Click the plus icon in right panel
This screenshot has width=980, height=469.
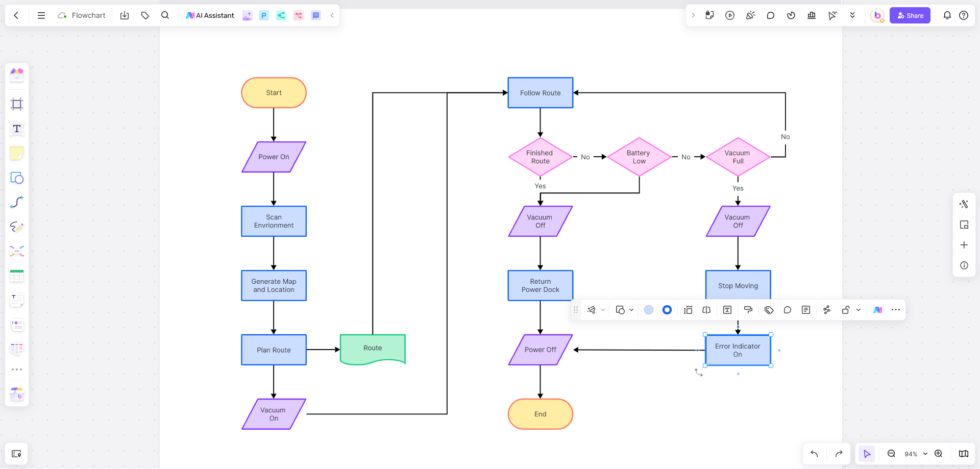pos(964,245)
